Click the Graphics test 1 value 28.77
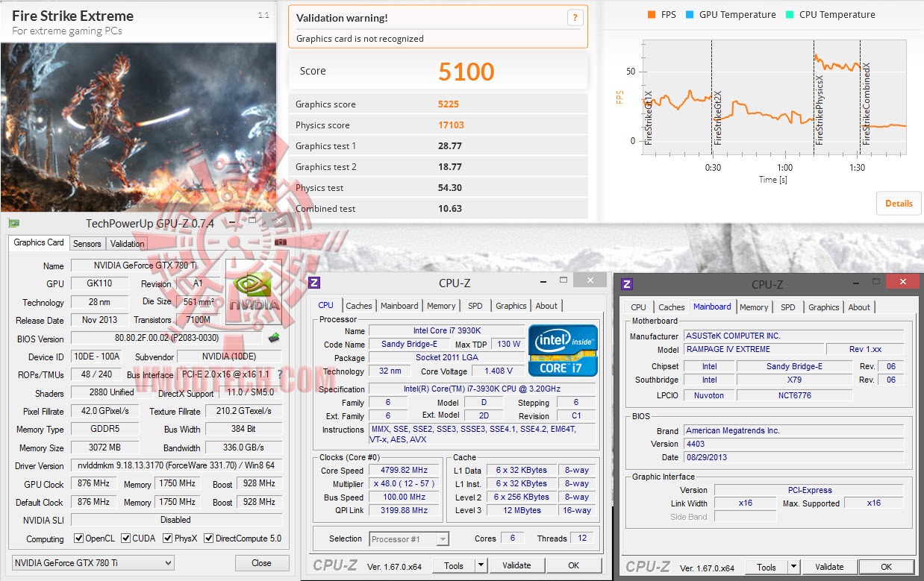Image resolution: width=924 pixels, height=581 pixels. (x=450, y=146)
